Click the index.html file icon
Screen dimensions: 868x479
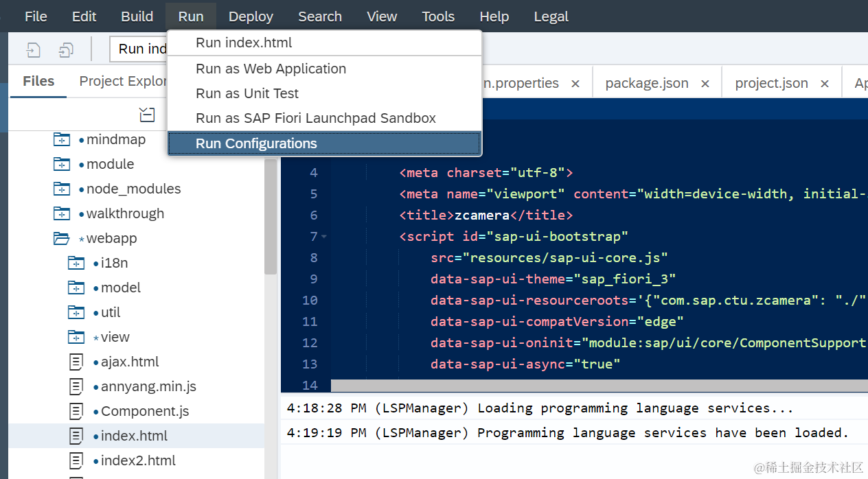pos(76,436)
